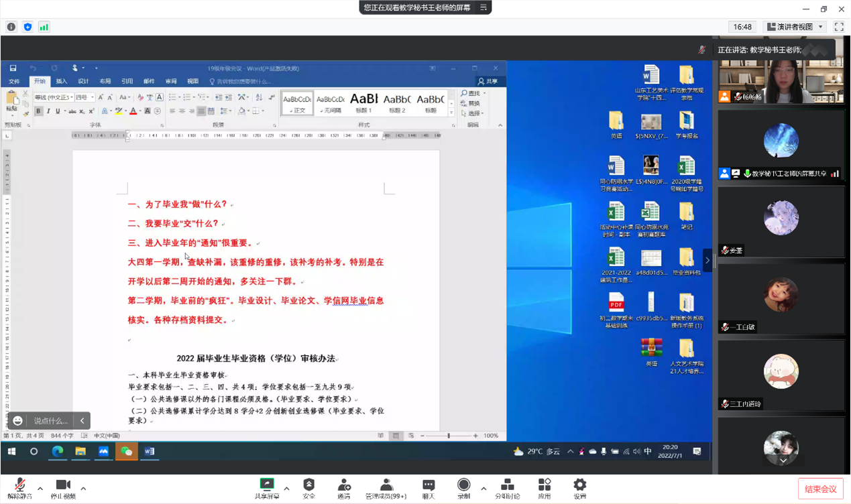Viewport: 851px width, 504px height.
Task: Open the screen-sharing banner menu icon
Action: 484,7
